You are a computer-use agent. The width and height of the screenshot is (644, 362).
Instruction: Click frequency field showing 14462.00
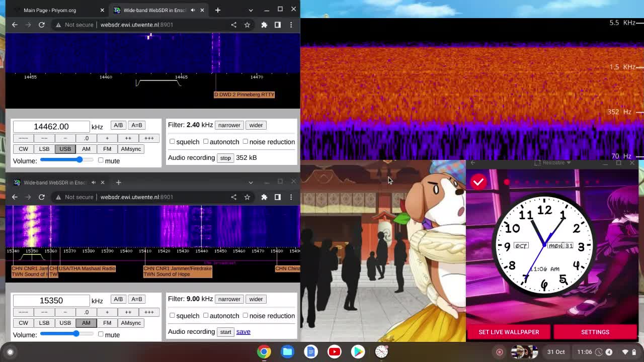point(51,127)
